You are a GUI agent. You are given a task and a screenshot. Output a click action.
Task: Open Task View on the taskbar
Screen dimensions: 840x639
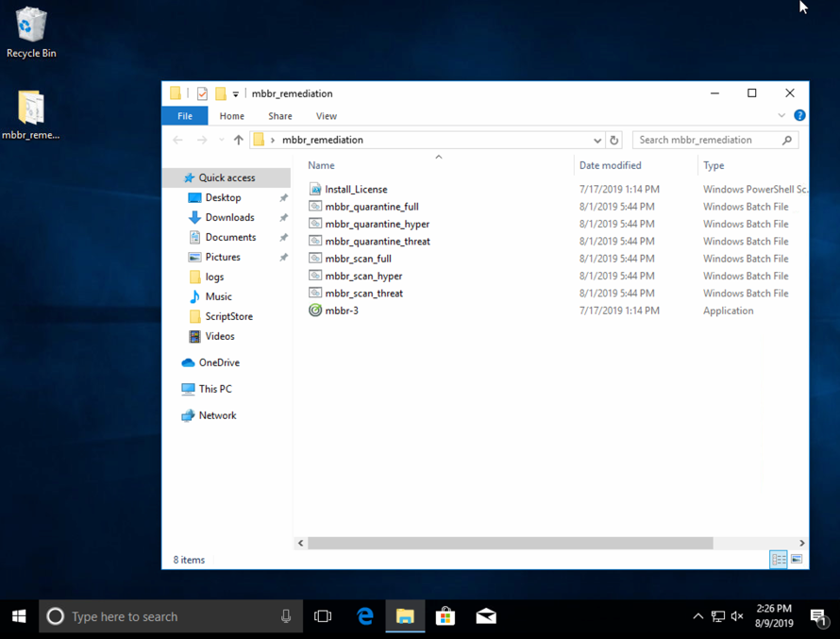(323, 616)
